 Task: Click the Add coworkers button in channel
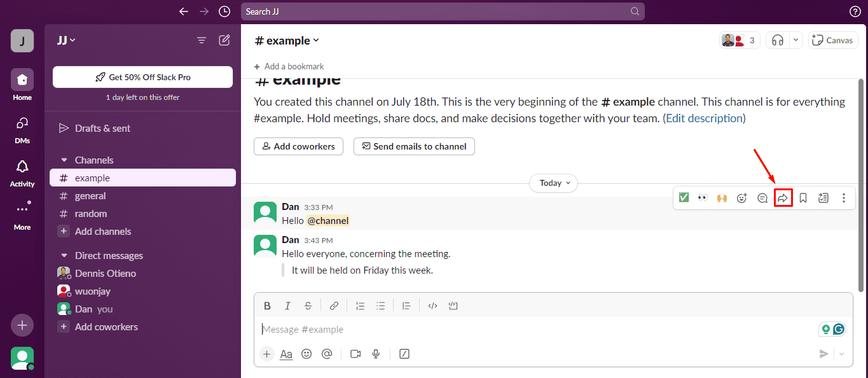pyautogui.click(x=298, y=146)
